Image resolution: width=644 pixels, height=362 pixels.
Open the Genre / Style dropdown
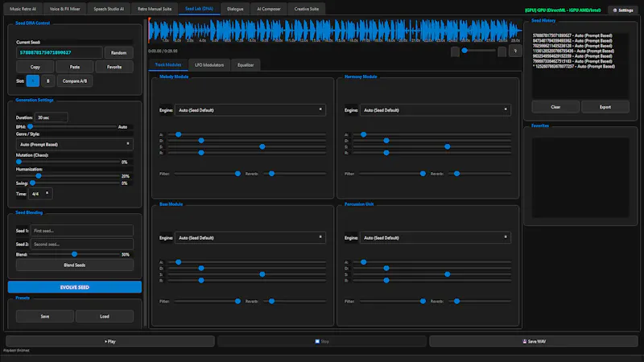pyautogui.click(x=74, y=145)
